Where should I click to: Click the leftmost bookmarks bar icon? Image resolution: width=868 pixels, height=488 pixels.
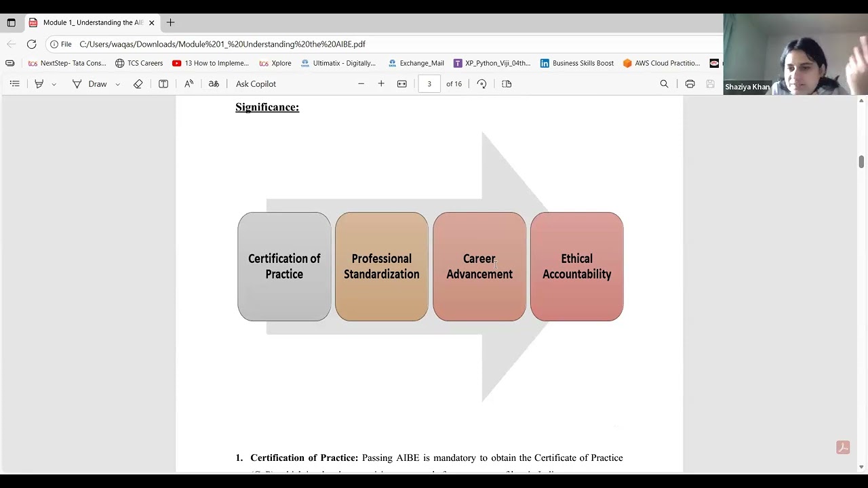[9, 63]
